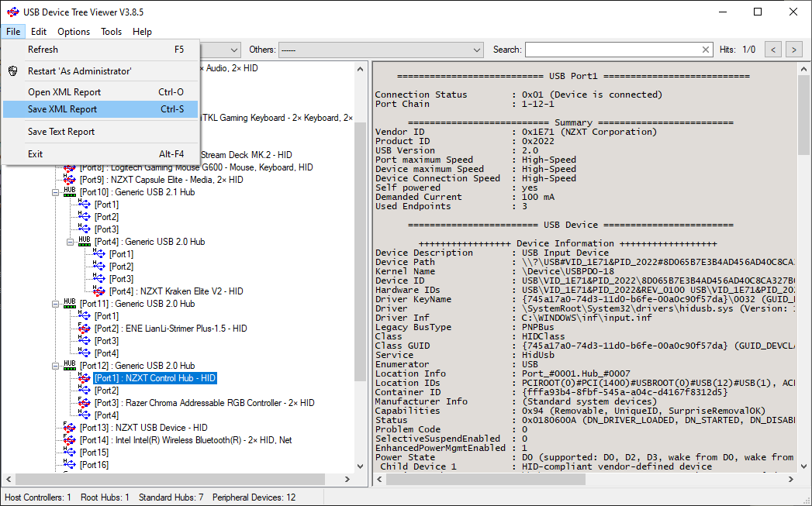Click the Port10 Generic USB 2.1 Hub icon
The width and height of the screenshot is (812, 506).
70,192
